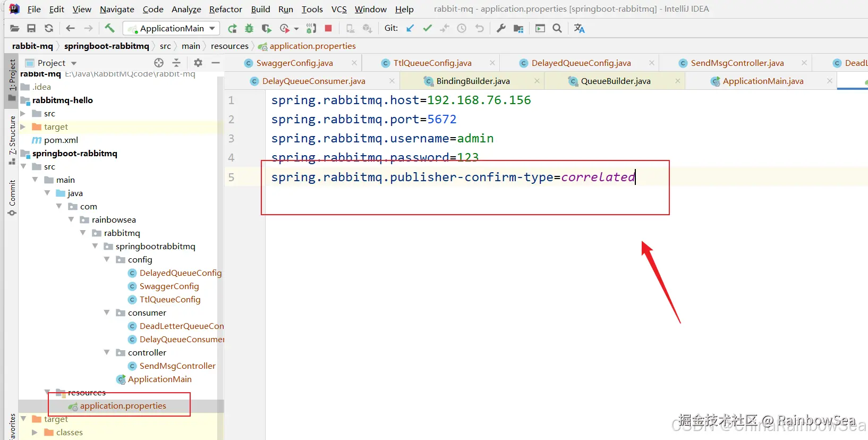Switch to TtlQueueConfig.java tab
Image resolution: width=868 pixels, height=440 pixels.
pyautogui.click(x=432, y=63)
